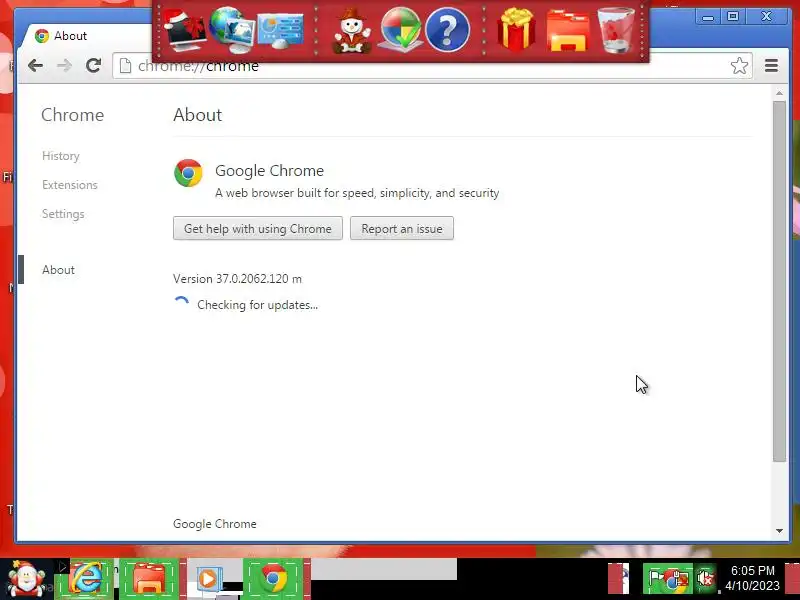
Task: Bookmark this page with the star icon
Action: point(739,65)
